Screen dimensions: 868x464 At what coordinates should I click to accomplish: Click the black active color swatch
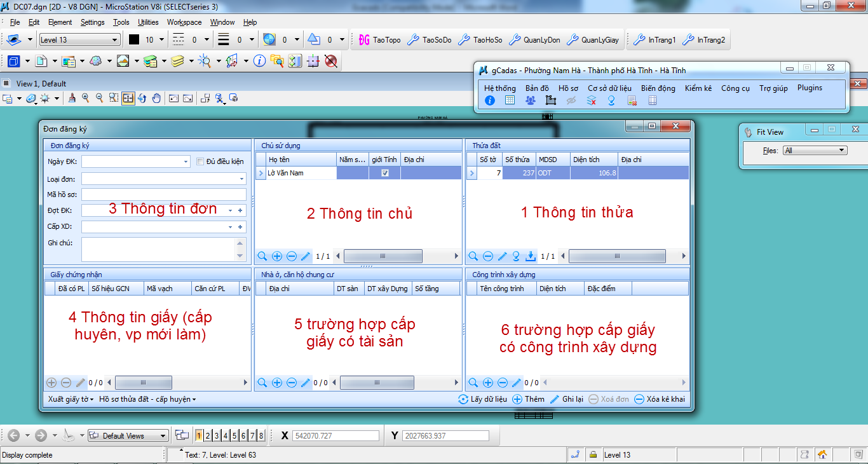(134, 40)
